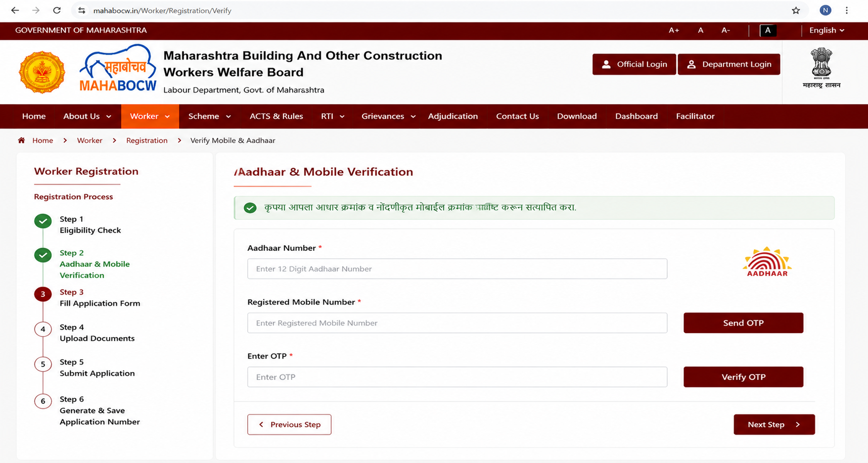
Task: Open the Home nav item
Action: [x=34, y=116]
